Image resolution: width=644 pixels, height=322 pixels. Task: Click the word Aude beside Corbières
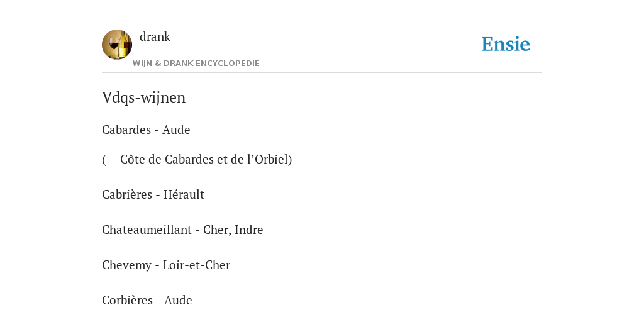(178, 300)
